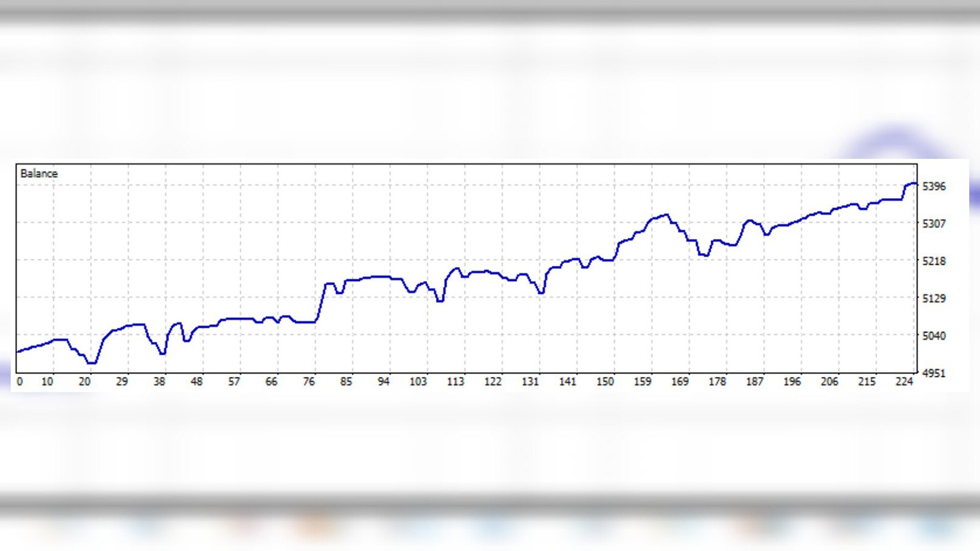Click the 38 label on trade axis
980x551 pixels.
[159, 381]
